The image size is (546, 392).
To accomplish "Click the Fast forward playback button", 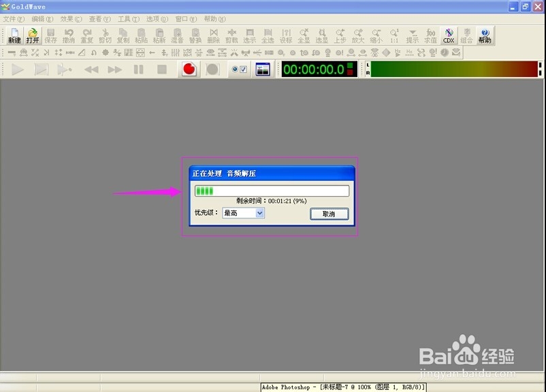I will coord(115,69).
